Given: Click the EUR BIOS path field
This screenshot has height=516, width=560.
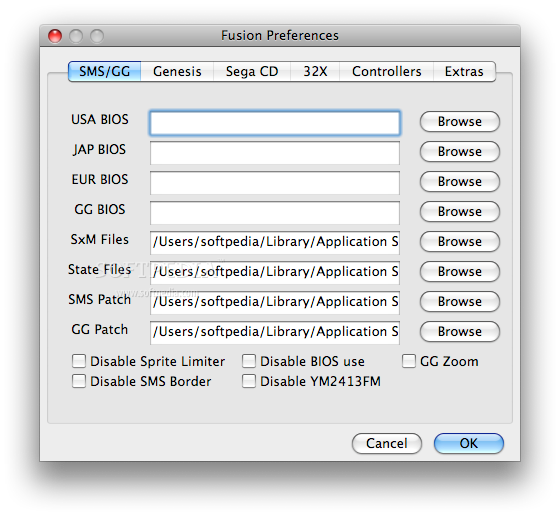Looking at the screenshot, I should tap(275, 183).
